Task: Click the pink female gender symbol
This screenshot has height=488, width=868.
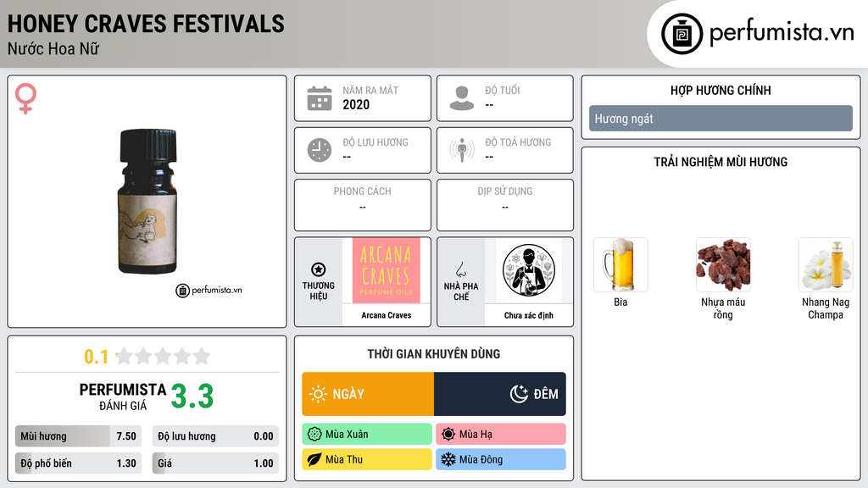Action: (25, 98)
